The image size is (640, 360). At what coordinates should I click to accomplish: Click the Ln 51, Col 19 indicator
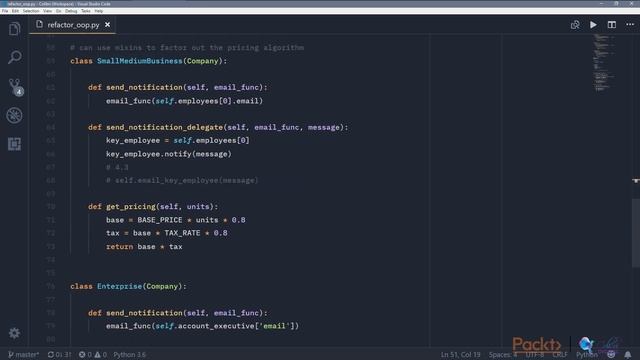click(460, 355)
